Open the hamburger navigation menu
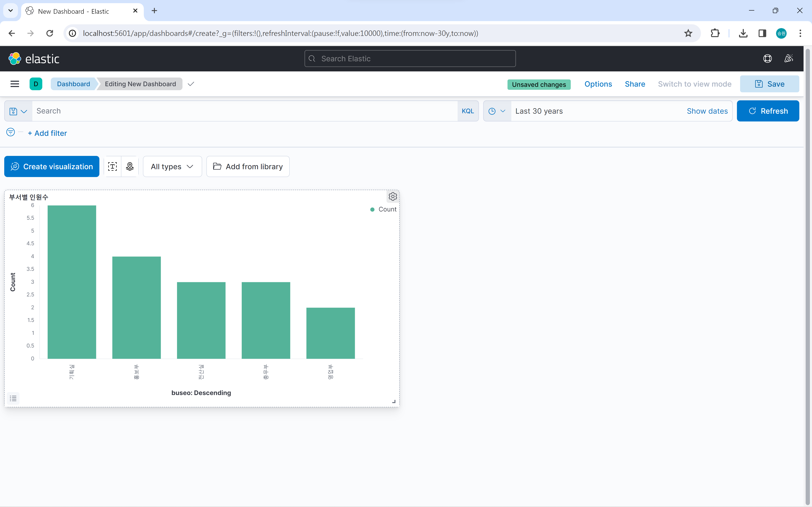The image size is (812, 507). point(15,84)
